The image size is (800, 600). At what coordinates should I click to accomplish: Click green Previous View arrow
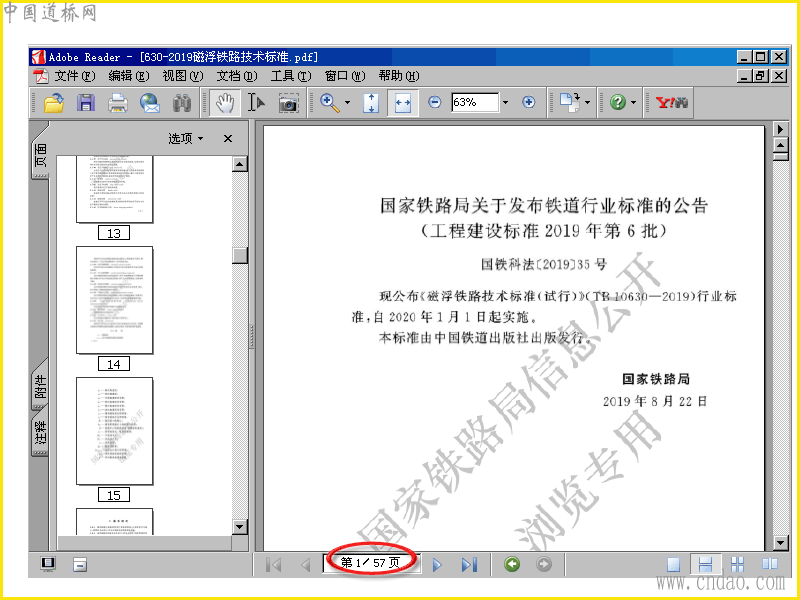tap(512, 564)
